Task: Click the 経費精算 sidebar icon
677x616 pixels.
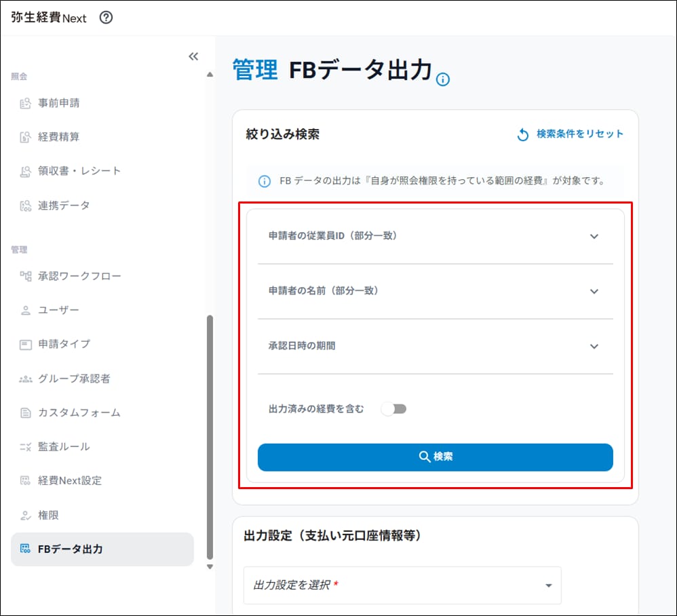Action: point(26,138)
